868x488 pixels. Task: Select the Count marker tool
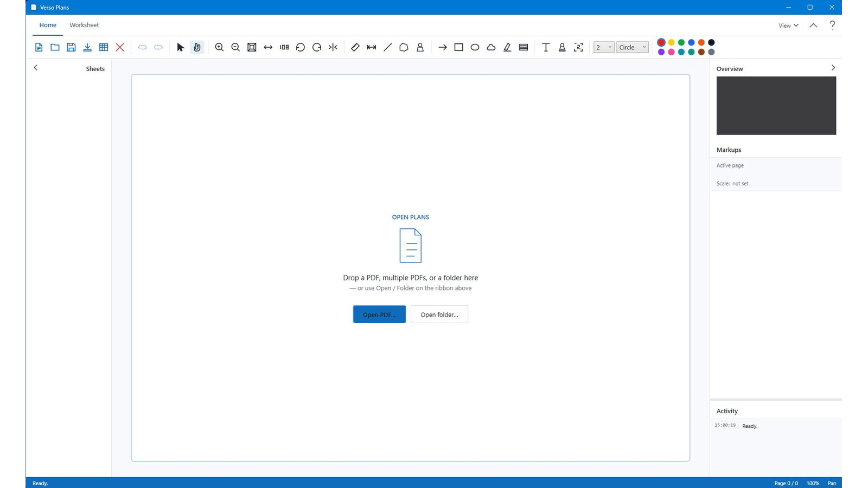pos(420,47)
